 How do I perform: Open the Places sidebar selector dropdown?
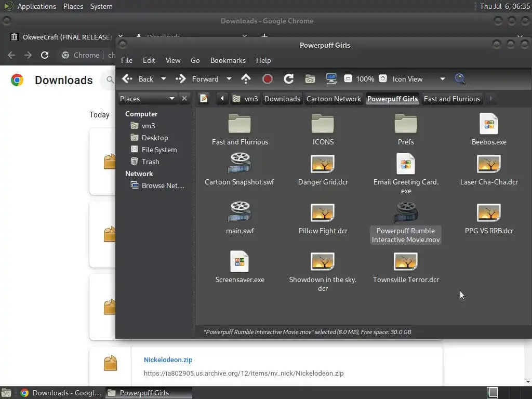[x=147, y=99]
